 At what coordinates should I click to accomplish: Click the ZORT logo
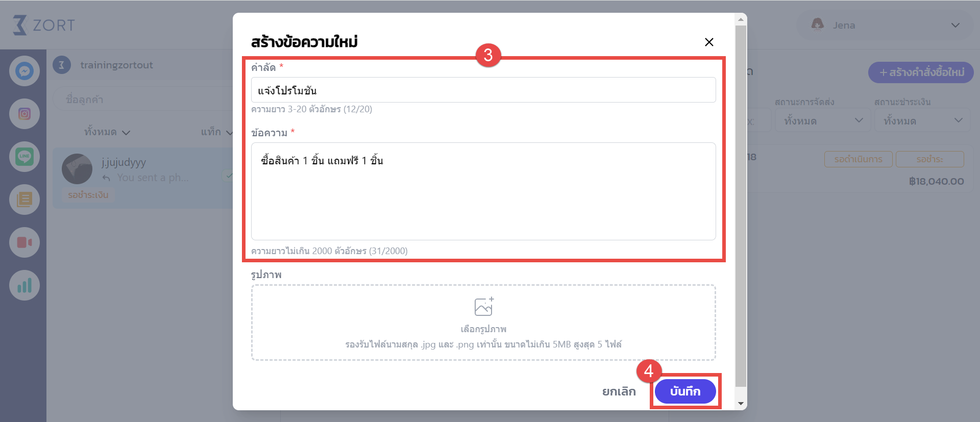point(44,25)
